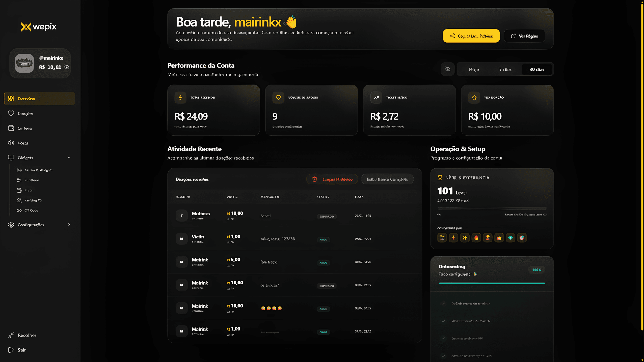644x362 pixels.
Task: Select the flame achievement badge
Action: (x=476, y=238)
